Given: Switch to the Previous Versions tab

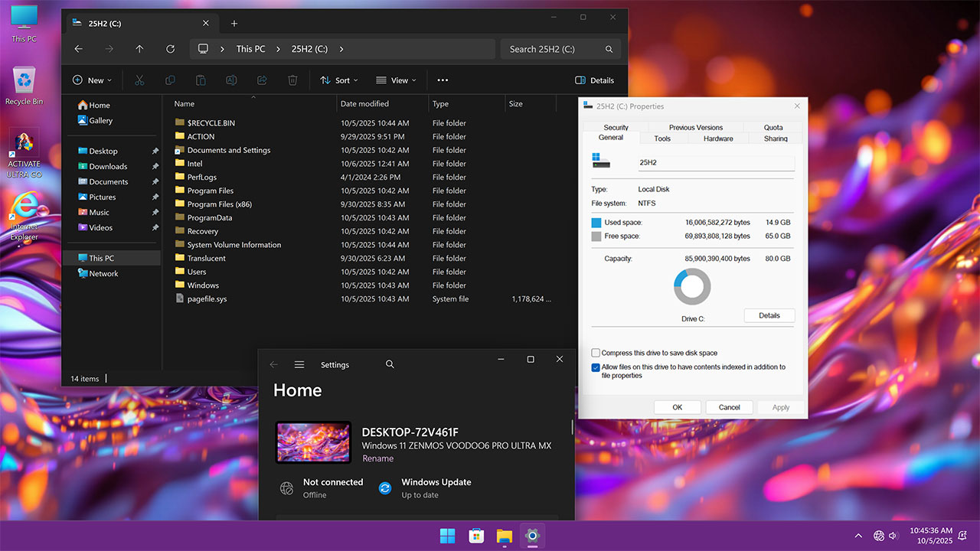Looking at the screenshot, I should click(x=696, y=128).
